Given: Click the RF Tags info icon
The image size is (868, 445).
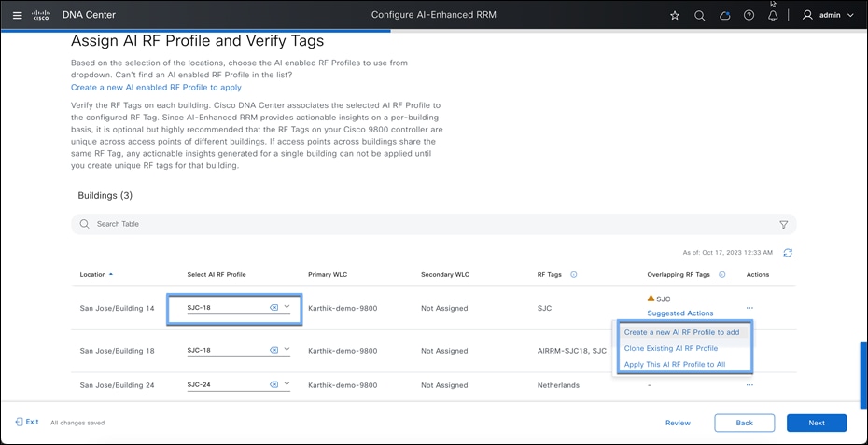Looking at the screenshot, I should [x=573, y=274].
